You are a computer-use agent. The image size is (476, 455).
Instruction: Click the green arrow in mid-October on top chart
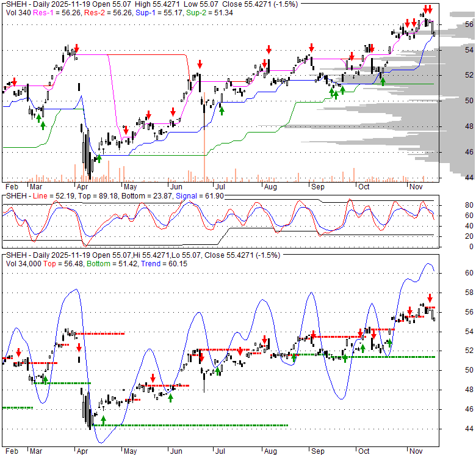point(383,81)
